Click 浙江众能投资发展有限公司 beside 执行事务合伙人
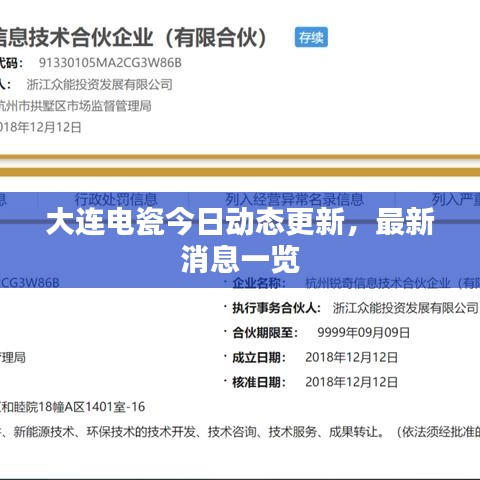The image size is (480, 480). point(406,308)
